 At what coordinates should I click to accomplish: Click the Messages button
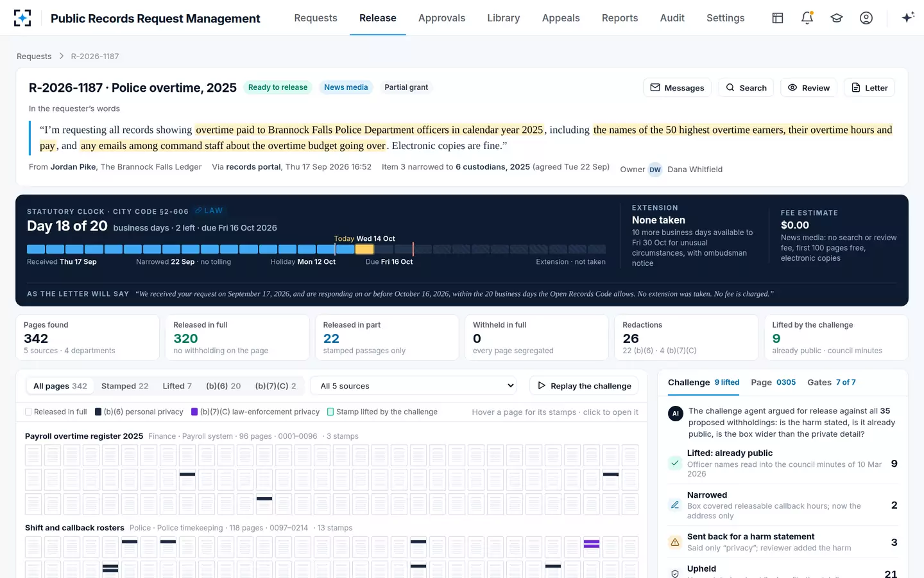(x=677, y=87)
